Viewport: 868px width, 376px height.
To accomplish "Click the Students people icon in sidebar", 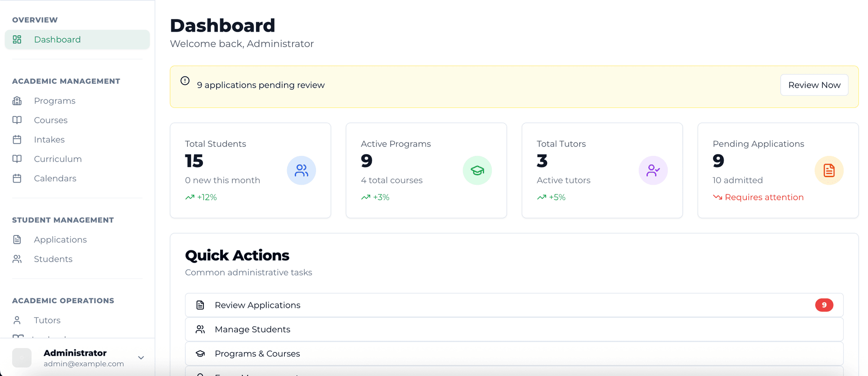I will 17,259.
